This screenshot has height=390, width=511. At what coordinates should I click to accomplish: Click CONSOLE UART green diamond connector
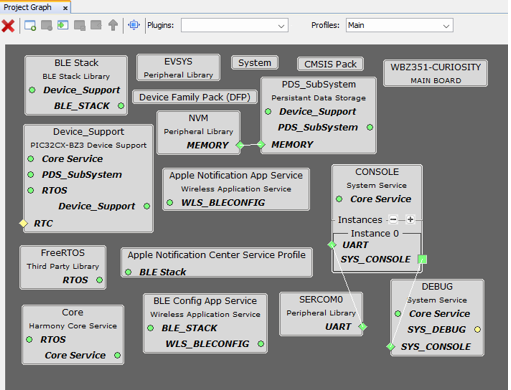(332, 245)
